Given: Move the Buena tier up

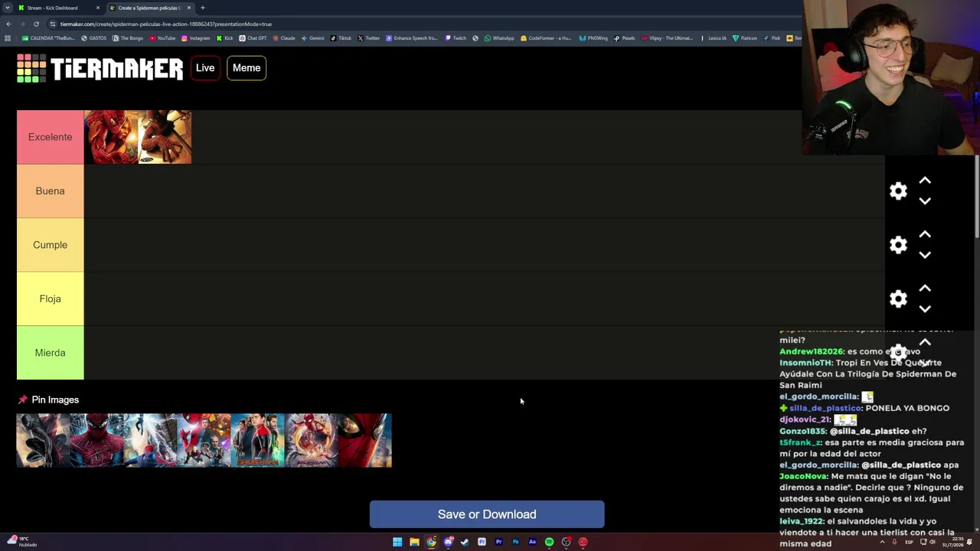Looking at the screenshot, I should (x=925, y=181).
